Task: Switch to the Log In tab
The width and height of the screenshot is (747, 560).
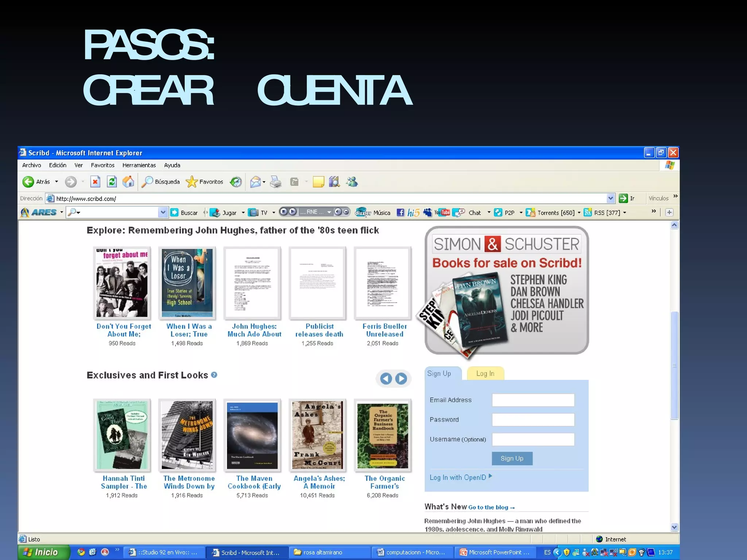Action: pos(485,374)
